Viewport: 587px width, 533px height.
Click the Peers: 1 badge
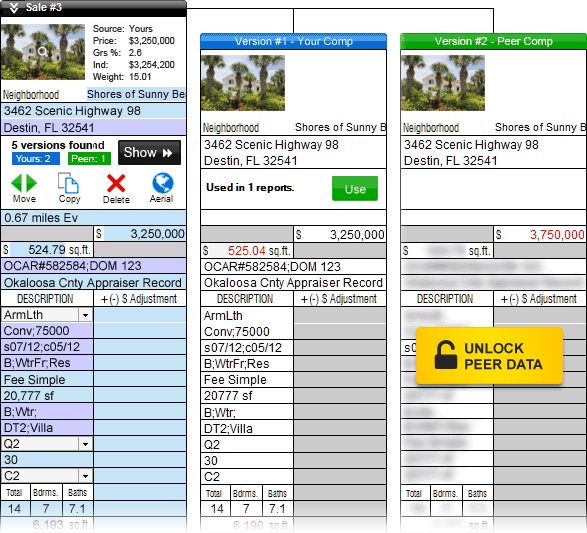point(89,159)
